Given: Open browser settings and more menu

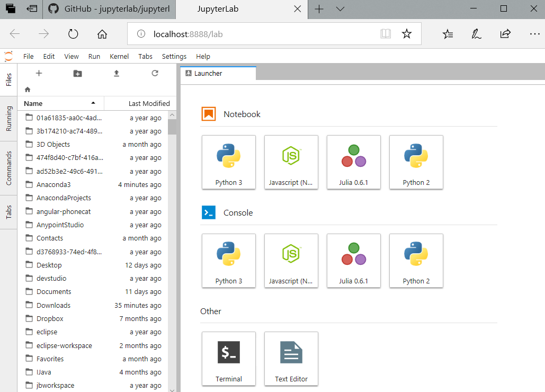Looking at the screenshot, I should point(534,34).
